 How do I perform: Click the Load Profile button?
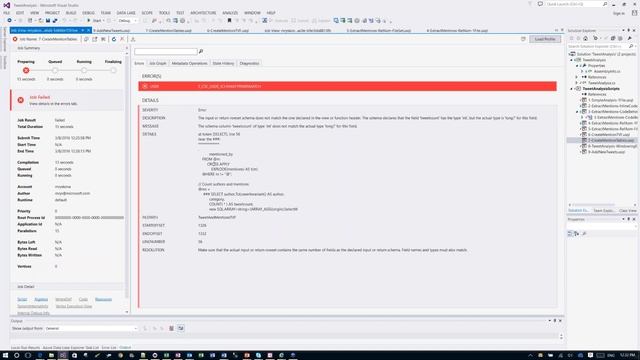pyautogui.click(x=545, y=39)
